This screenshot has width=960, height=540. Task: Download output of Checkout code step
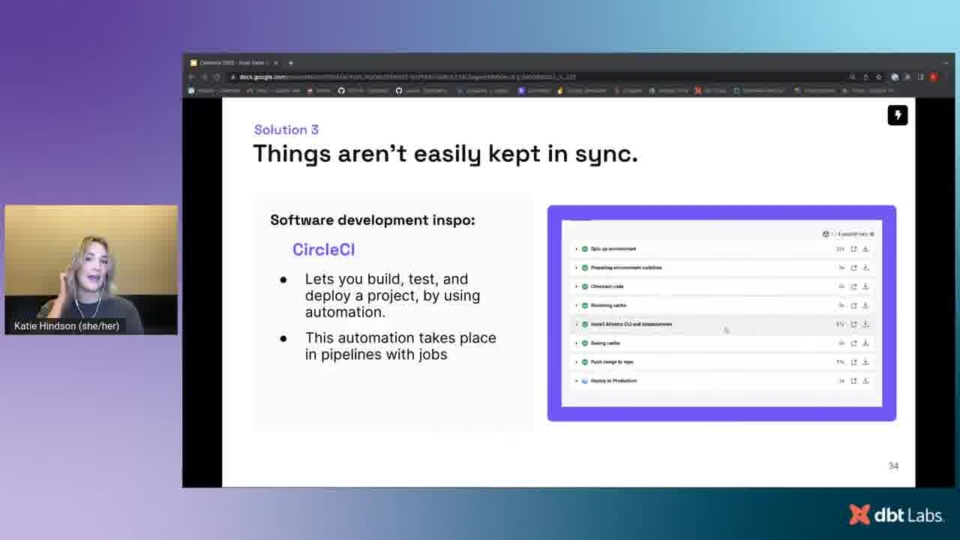866,287
